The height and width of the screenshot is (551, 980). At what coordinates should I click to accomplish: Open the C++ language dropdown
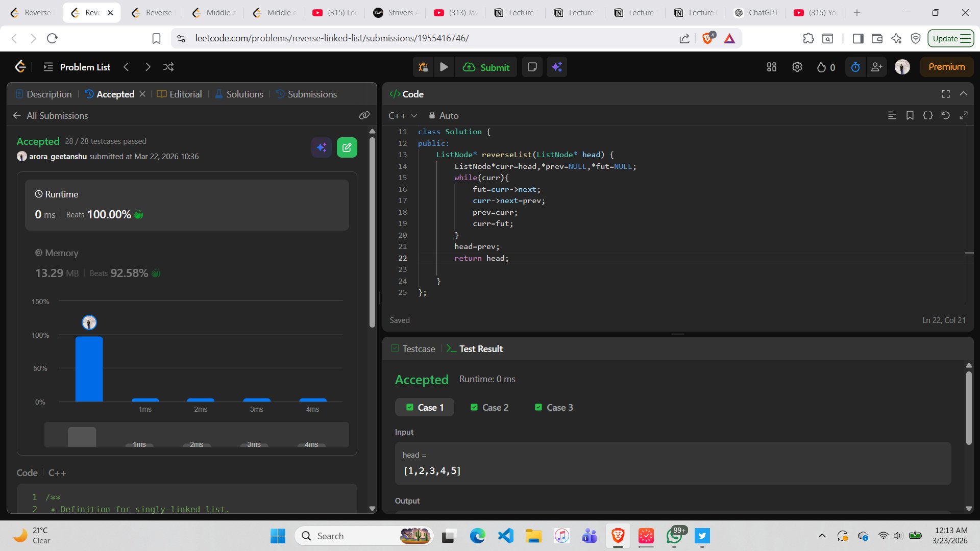coord(403,115)
